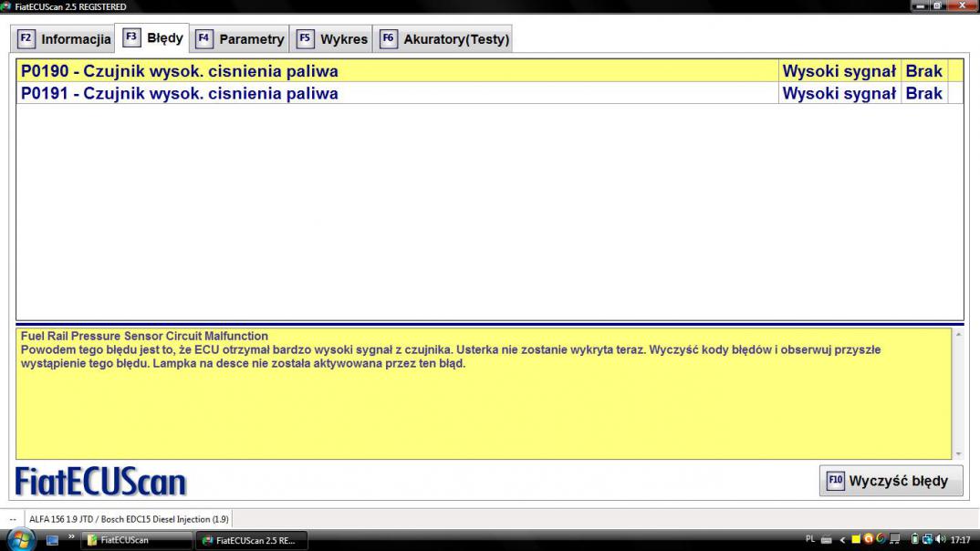Click the F4 key icon
The image size is (980, 551).
[203, 38]
